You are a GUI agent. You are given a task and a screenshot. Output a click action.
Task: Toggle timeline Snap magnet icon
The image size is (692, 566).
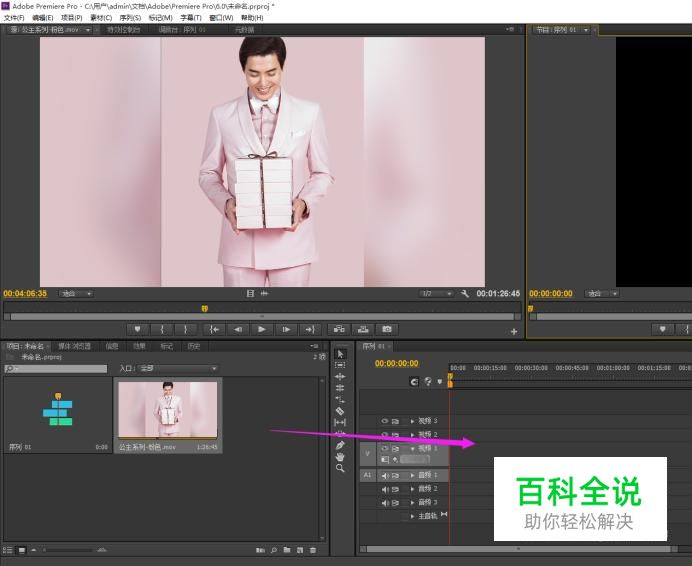[414, 381]
